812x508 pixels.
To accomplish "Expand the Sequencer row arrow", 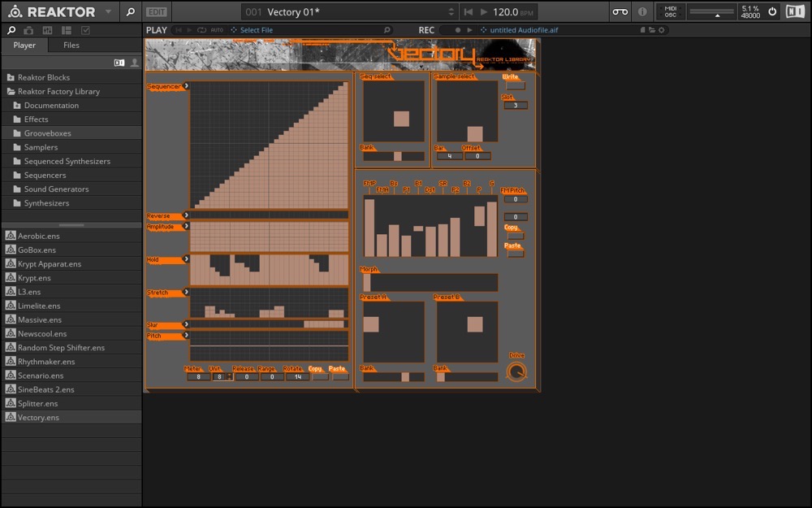I will [x=186, y=86].
